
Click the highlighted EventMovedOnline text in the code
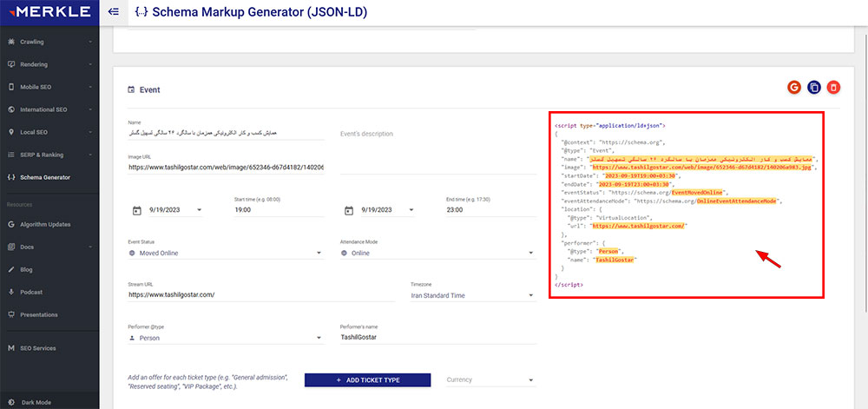pos(698,193)
